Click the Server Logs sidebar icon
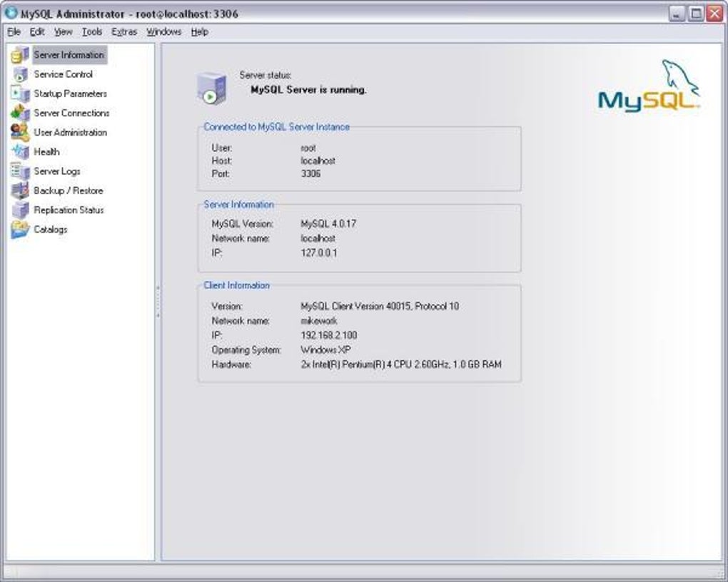Image resolution: width=728 pixels, height=582 pixels. tap(20, 171)
